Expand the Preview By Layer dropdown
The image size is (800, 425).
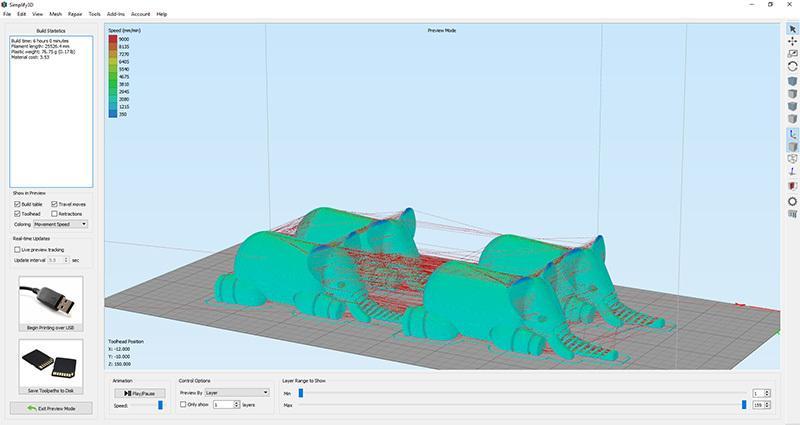pos(236,393)
